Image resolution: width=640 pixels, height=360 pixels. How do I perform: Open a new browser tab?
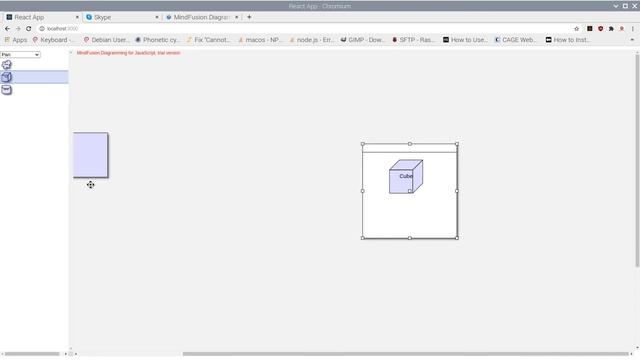(x=249, y=17)
